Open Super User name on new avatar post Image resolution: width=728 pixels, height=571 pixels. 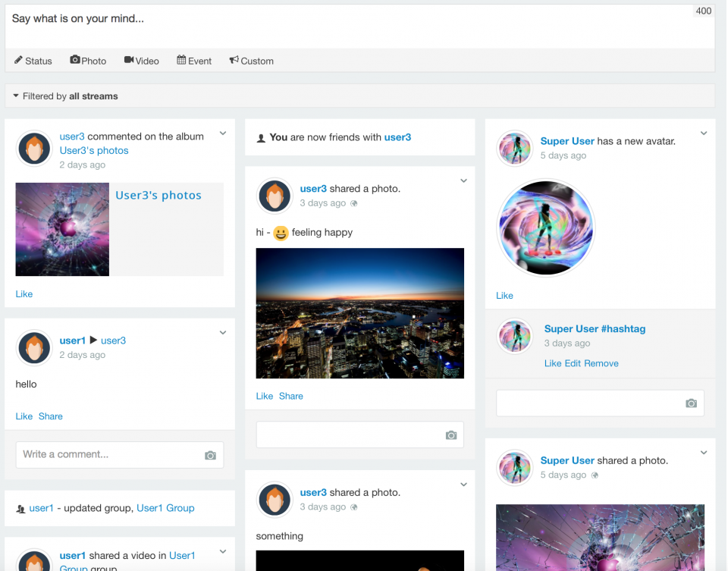[x=567, y=141]
